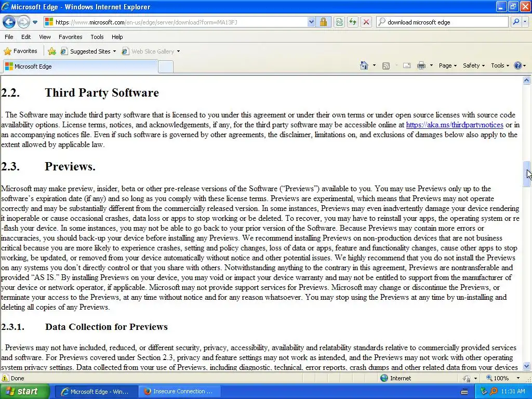Open the Safety command bar menu

point(474,65)
